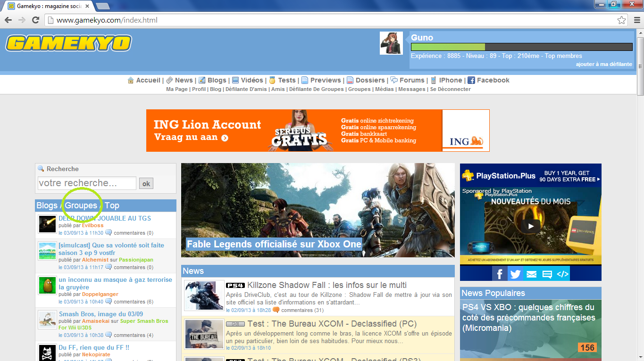Click the browser back arrow

8,20
